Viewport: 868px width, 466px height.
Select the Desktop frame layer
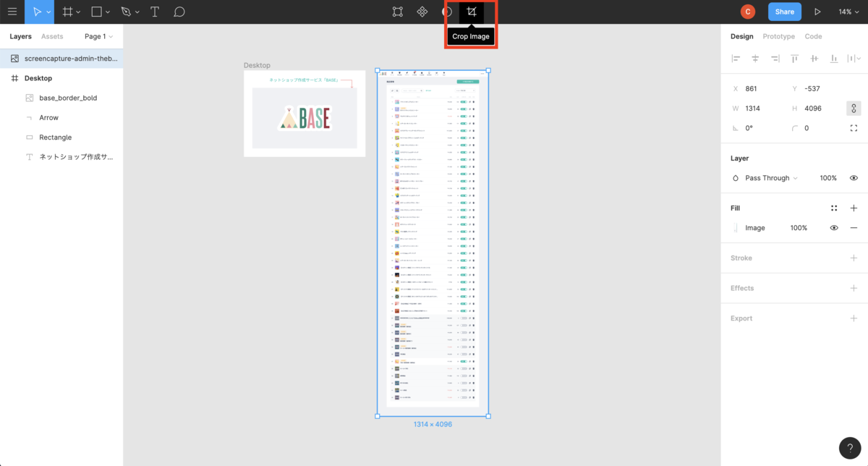click(61, 78)
